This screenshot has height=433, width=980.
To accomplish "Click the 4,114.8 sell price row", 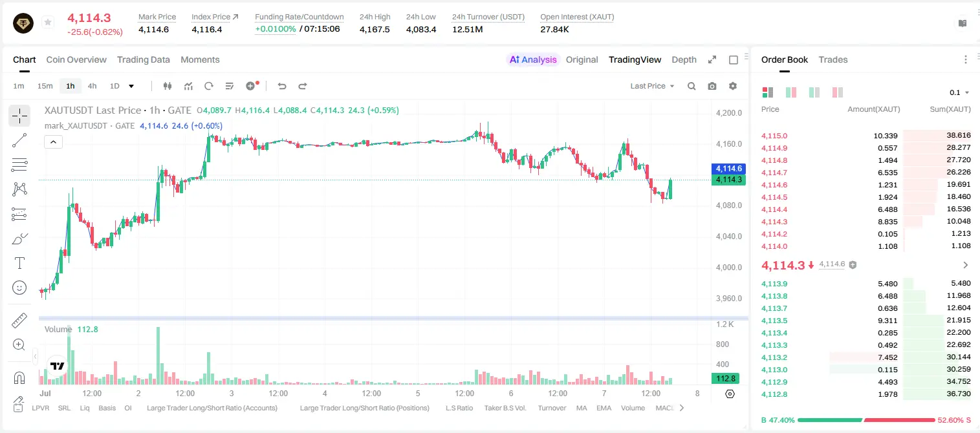I will coord(866,160).
